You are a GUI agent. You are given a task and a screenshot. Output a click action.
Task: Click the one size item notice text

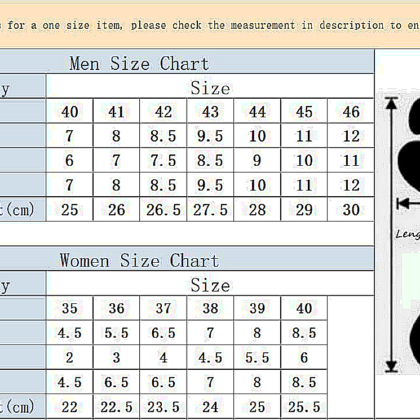click(x=210, y=25)
